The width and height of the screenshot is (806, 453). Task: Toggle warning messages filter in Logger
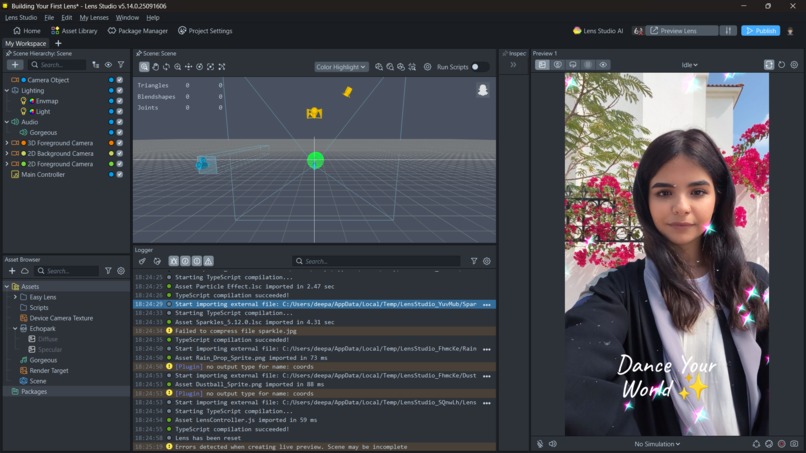[208, 261]
